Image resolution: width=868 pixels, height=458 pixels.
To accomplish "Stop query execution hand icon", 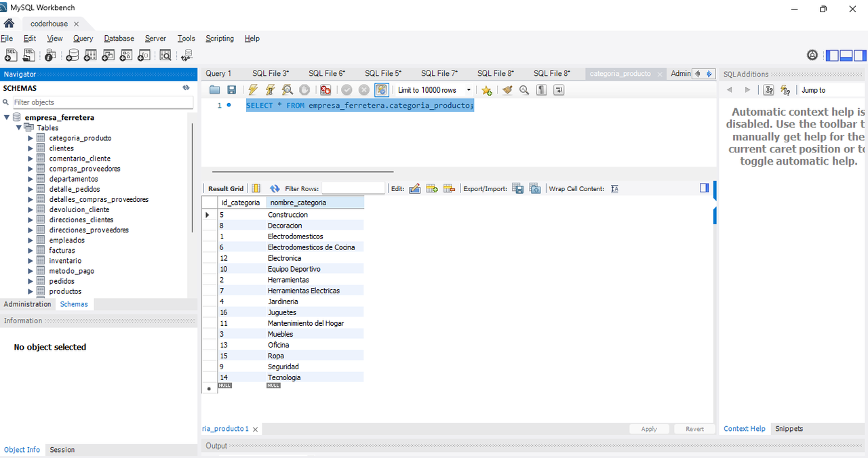I will pos(304,89).
